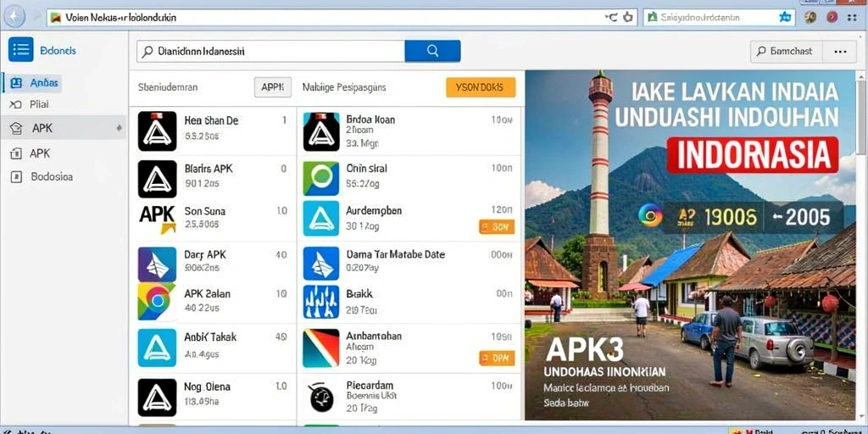Viewport: 868px width, 434px height.
Task: Open the Hea Shan De app icon
Action: tap(157, 131)
